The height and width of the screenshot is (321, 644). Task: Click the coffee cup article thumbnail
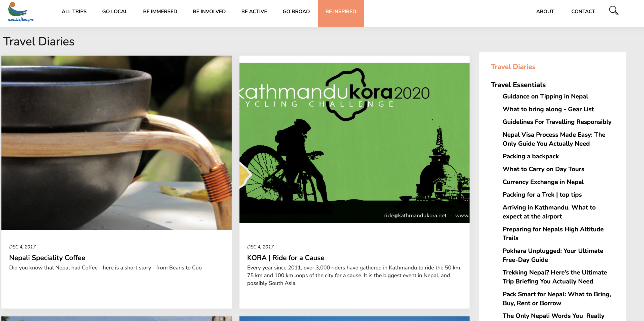pyautogui.click(x=116, y=143)
